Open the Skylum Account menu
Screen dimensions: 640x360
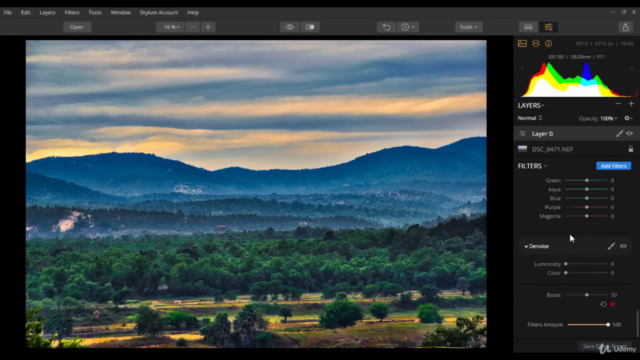click(159, 13)
